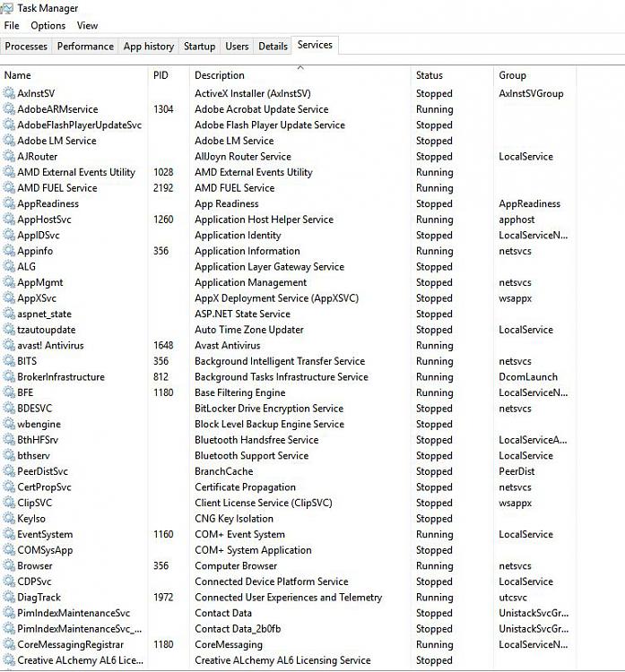Click the gear icon beside AppHostSvc

(x=9, y=219)
